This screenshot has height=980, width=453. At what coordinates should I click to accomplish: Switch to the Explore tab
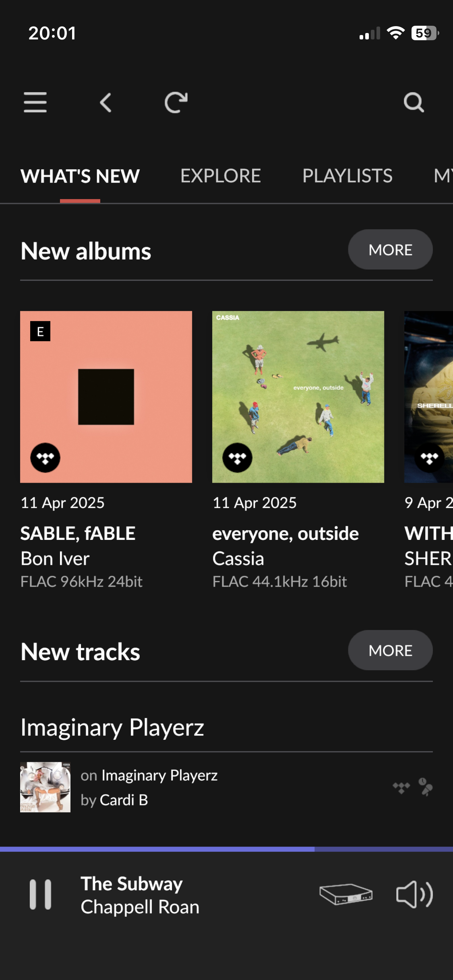(x=221, y=176)
